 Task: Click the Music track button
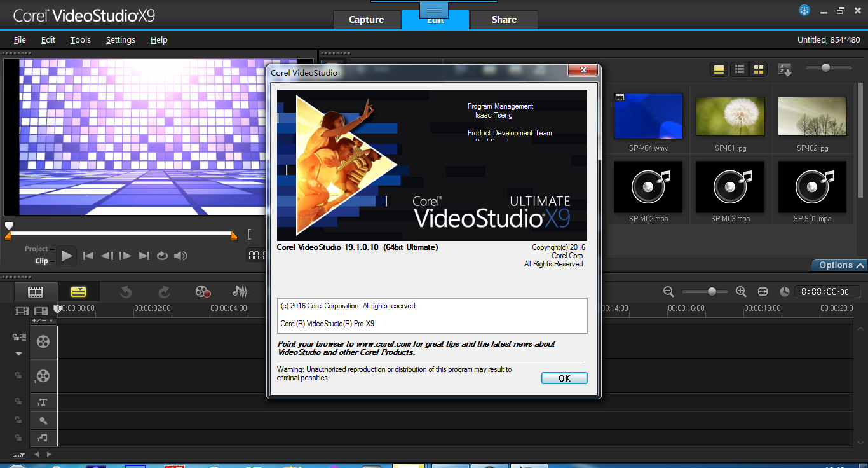(x=43, y=438)
